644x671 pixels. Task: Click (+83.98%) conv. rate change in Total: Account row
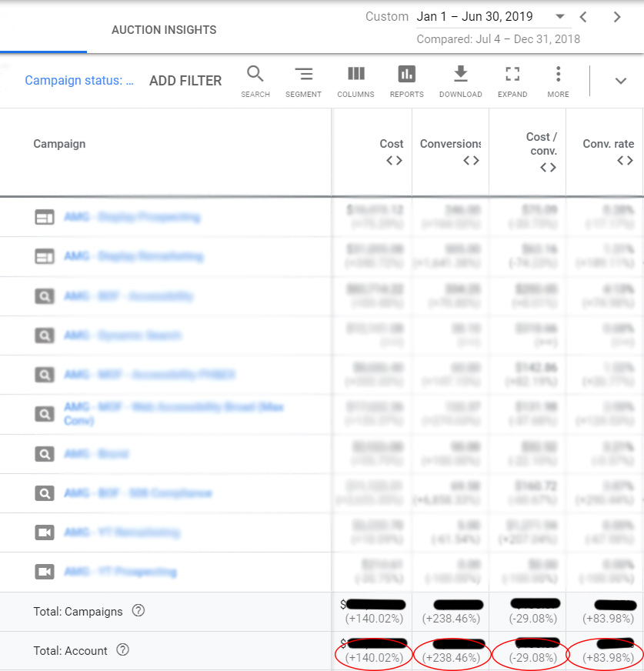608,658
